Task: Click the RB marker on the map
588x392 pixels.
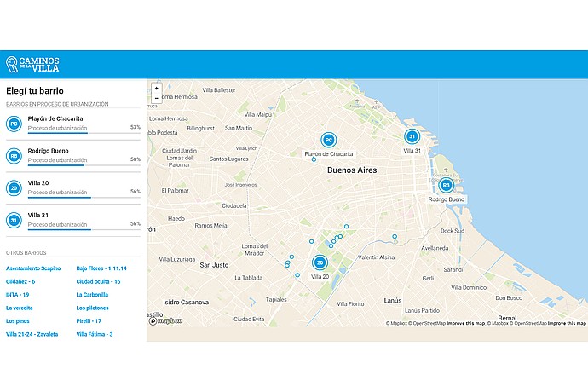Action: point(446,185)
